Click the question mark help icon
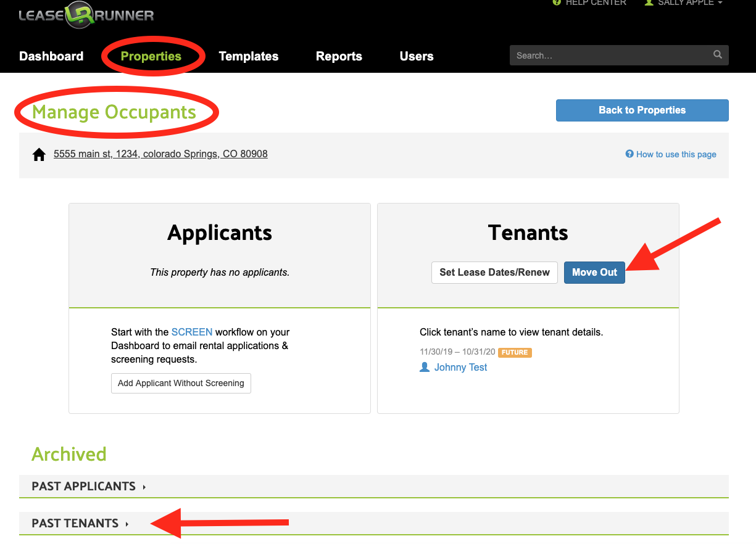 click(629, 154)
